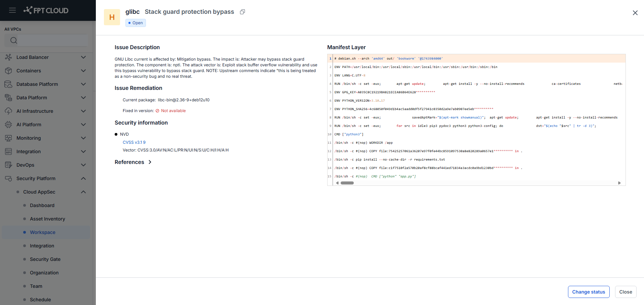Click the All VPCs label
This screenshot has width=644, height=305.
13,29
